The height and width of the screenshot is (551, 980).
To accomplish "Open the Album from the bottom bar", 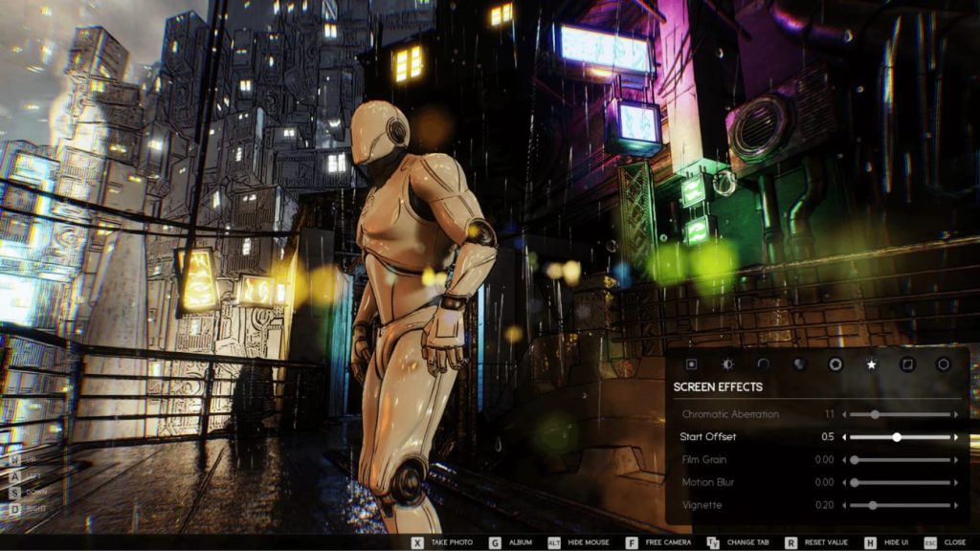I will 520,542.
